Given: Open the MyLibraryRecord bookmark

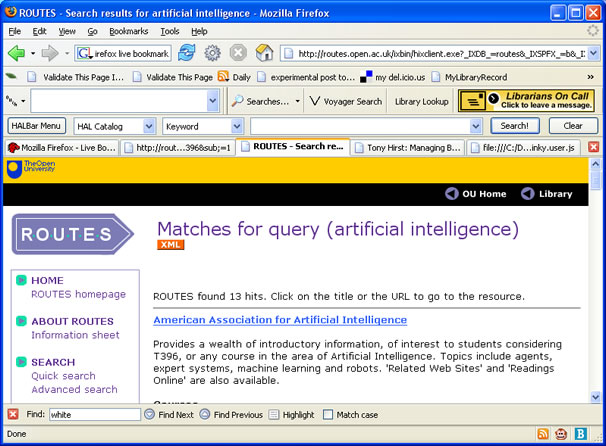Looking at the screenshot, I should point(470,77).
